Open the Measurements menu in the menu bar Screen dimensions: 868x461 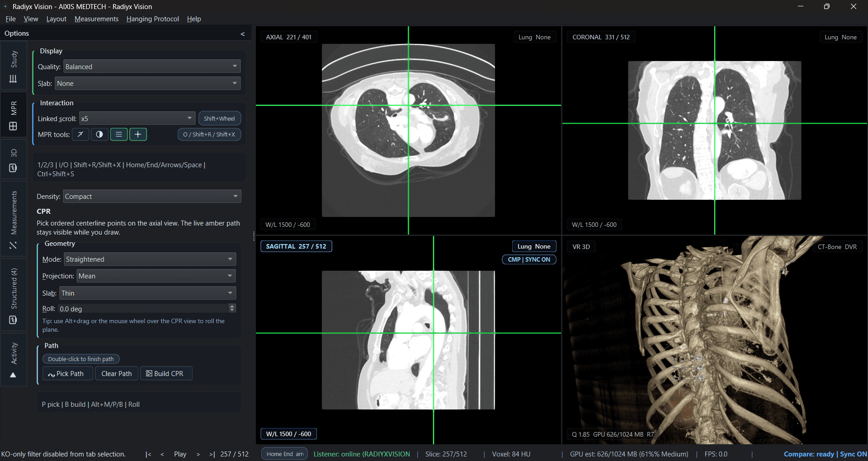96,19
